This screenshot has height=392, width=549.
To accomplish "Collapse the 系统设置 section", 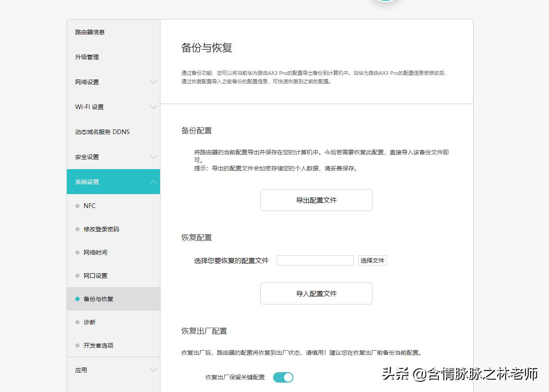I will pos(153,181).
